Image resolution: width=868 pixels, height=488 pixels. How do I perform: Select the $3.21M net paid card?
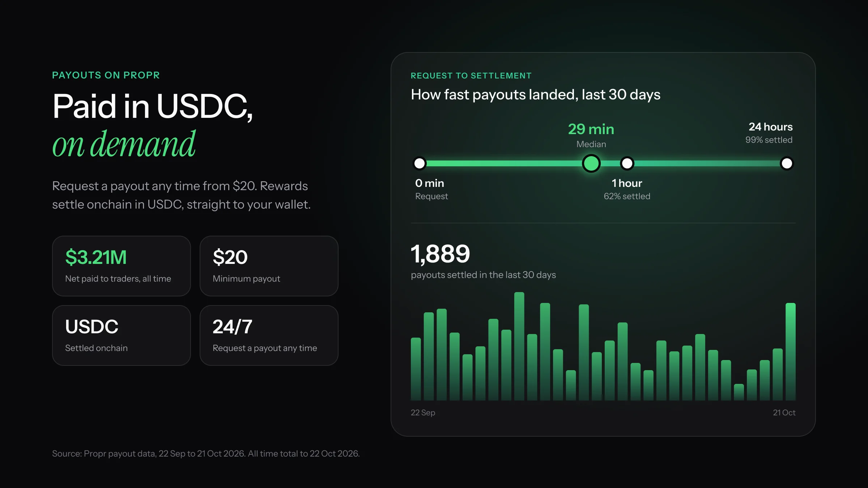(122, 266)
